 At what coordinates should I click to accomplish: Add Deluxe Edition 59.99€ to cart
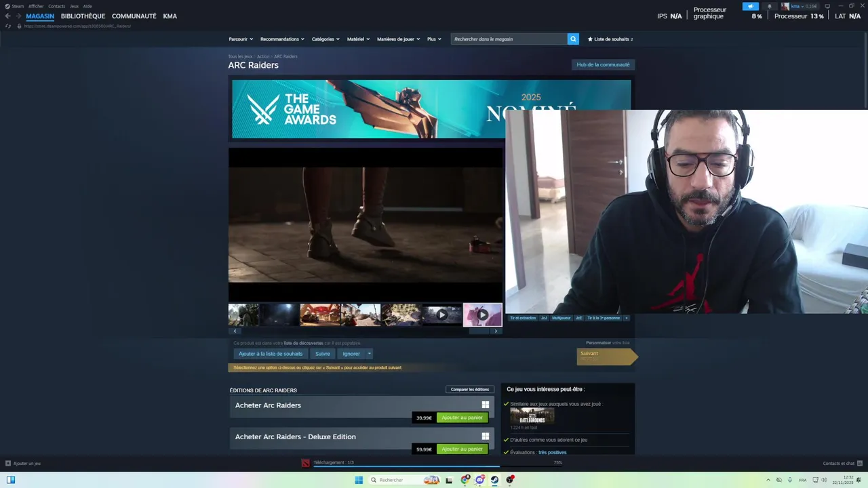(x=462, y=449)
